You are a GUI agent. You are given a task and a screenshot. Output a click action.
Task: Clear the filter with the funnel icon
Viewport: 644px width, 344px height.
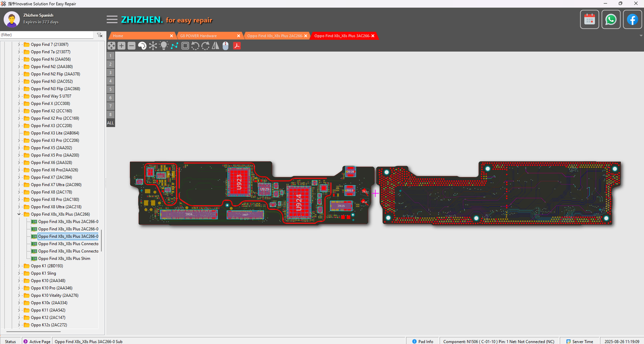point(100,35)
